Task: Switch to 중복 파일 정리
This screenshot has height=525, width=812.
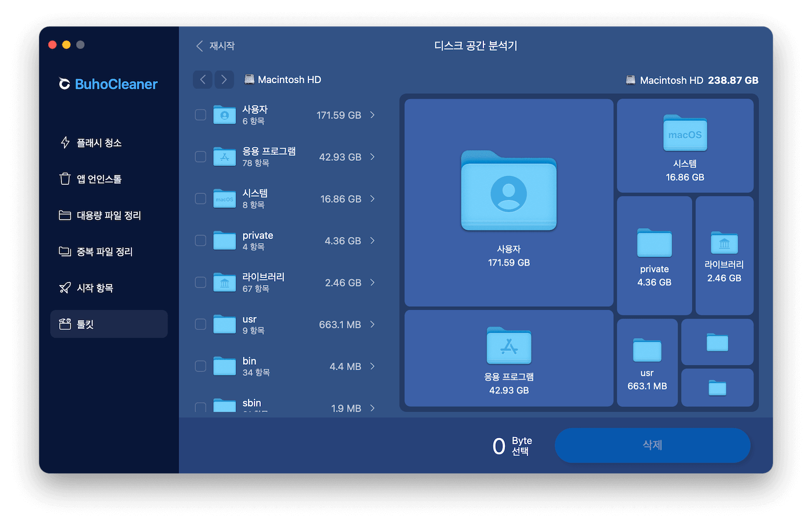Action: [109, 252]
